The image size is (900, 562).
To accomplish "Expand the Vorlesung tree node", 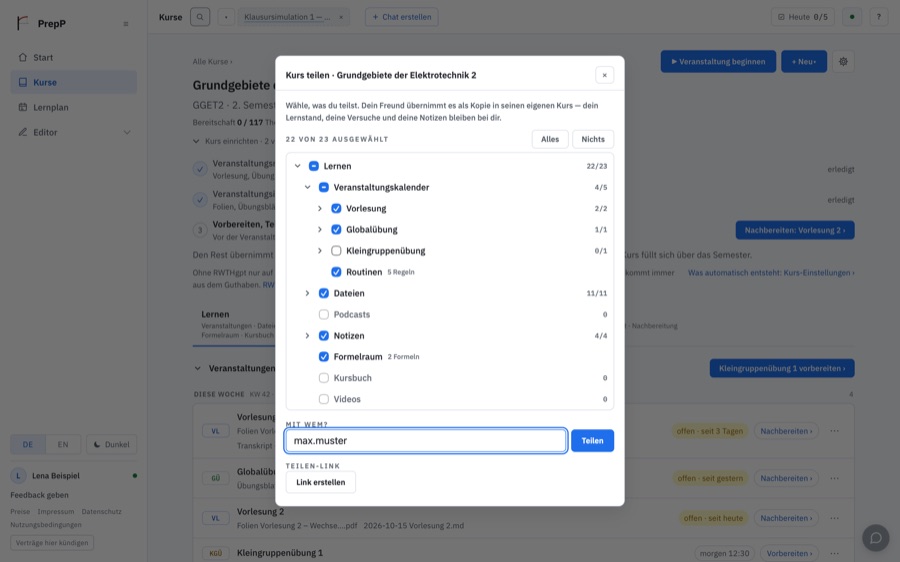I will 320,208.
